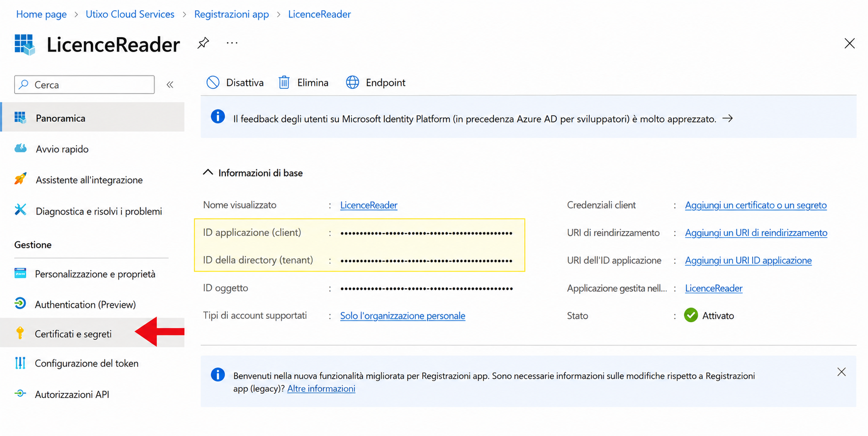The width and height of the screenshot is (868, 436).
Task: Collapse the Informazioni di base section
Action: [x=208, y=173]
